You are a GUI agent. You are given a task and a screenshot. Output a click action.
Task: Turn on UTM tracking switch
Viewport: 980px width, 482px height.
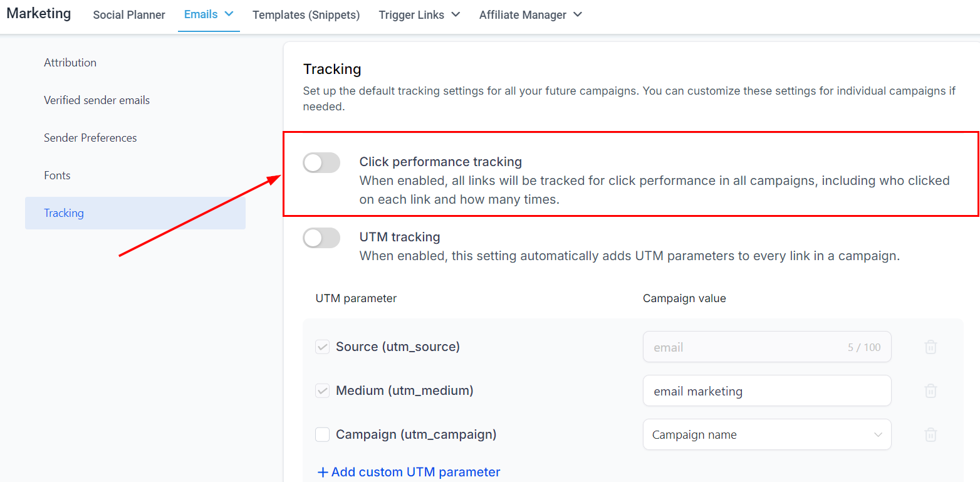(321, 238)
